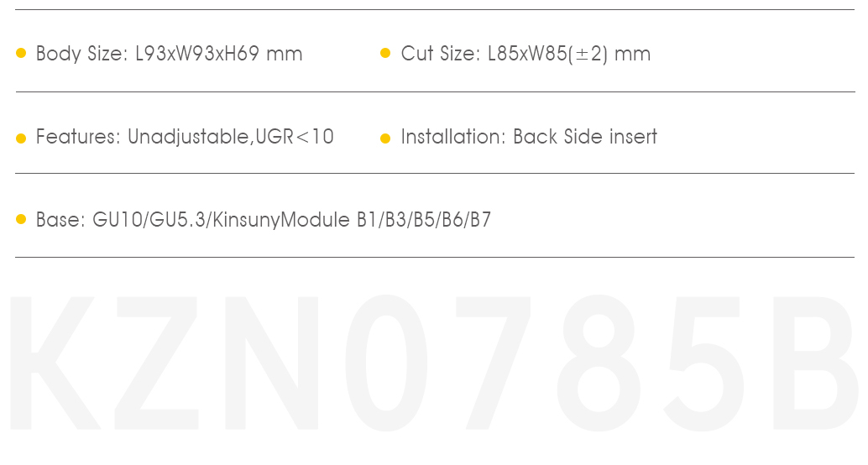Click the yellow bullet beside Body Size

coord(21,53)
